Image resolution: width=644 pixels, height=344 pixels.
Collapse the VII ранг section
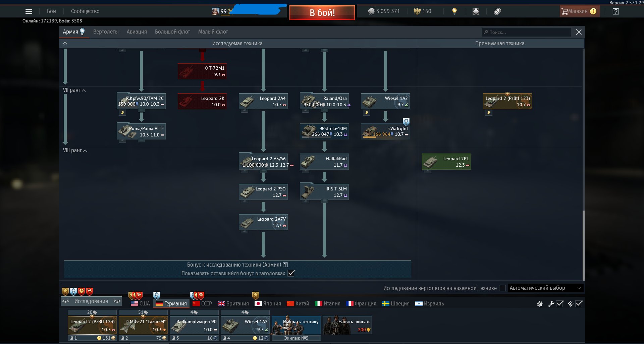74,90
